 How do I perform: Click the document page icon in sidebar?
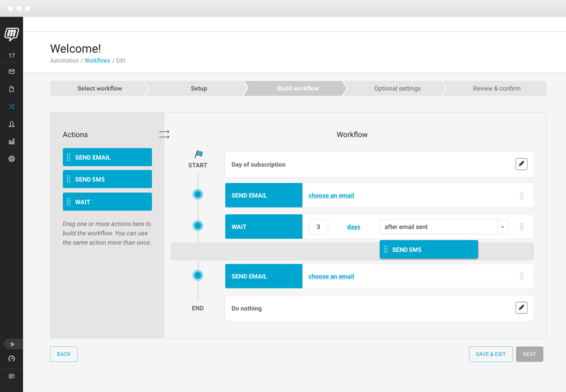click(11, 89)
